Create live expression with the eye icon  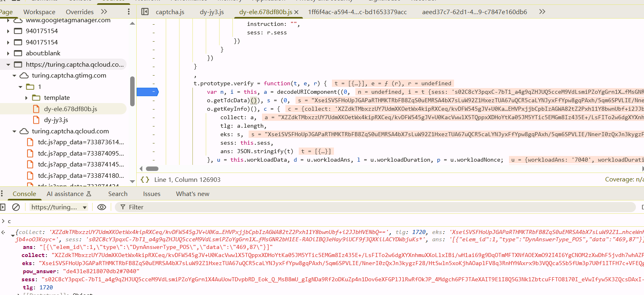click(102, 207)
